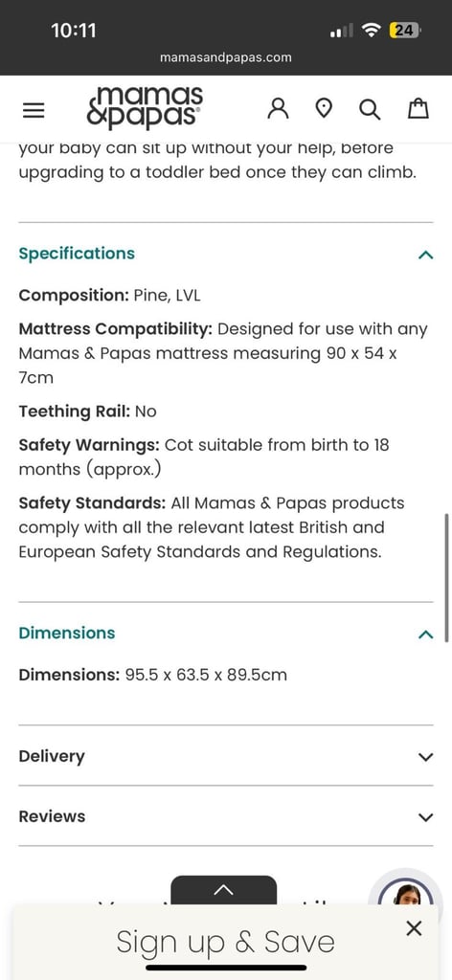Screen dimensions: 452x980
Task: Tap the Wi-Fi status icon
Action: (x=373, y=30)
